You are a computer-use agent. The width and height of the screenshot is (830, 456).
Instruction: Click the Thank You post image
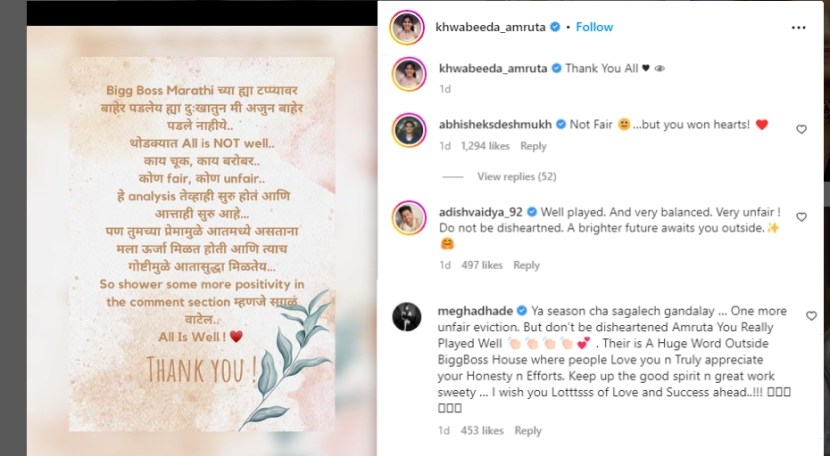(202, 244)
